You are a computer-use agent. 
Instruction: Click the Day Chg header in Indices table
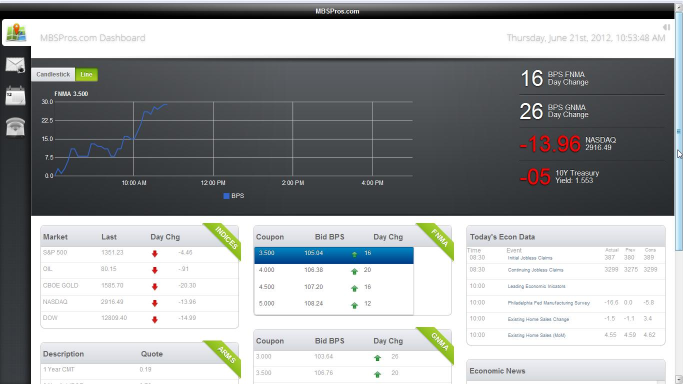(165, 237)
